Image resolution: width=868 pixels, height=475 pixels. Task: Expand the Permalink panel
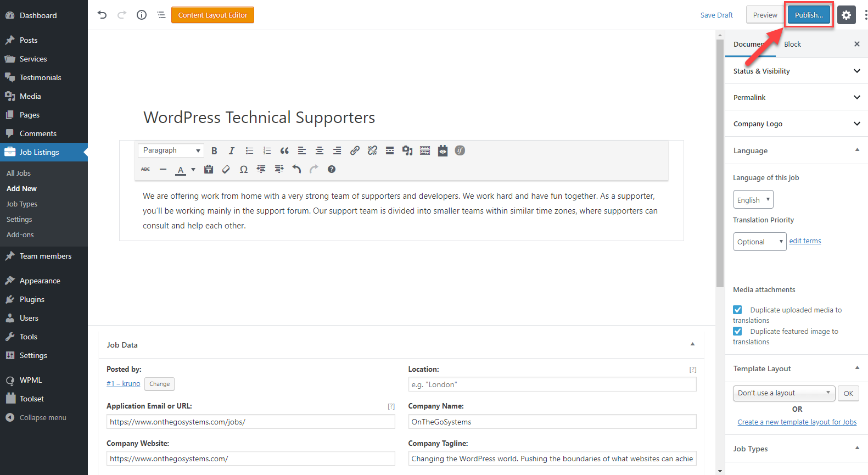pyautogui.click(x=797, y=97)
